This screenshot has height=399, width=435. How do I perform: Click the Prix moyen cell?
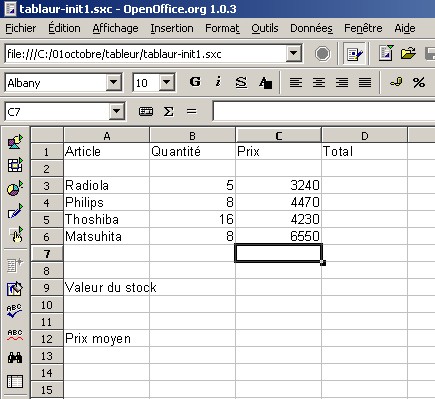click(107, 338)
